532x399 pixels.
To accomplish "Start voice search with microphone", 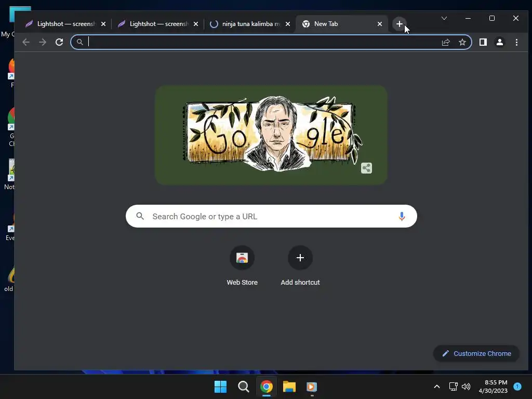I will point(402,216).
